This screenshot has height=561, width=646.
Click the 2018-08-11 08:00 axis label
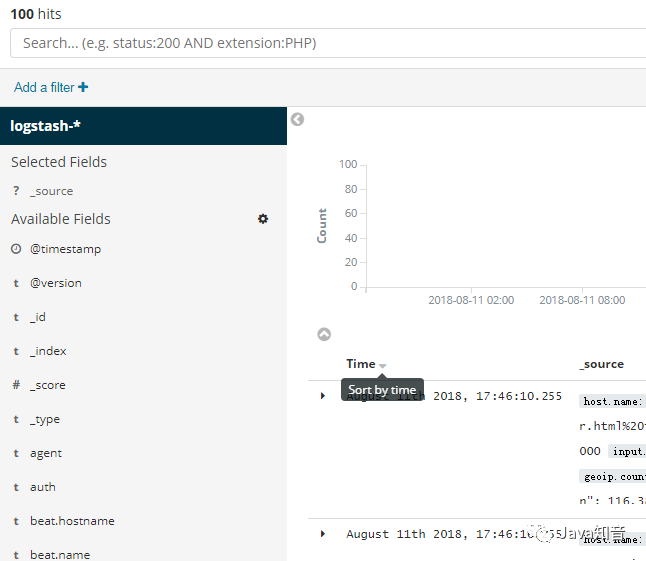tap(582, 300)
